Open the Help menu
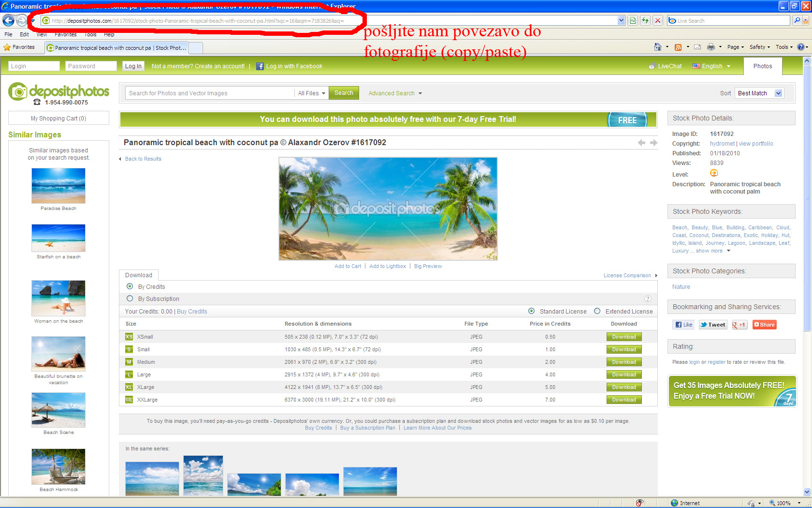812x508 pixels. [109, 34]
